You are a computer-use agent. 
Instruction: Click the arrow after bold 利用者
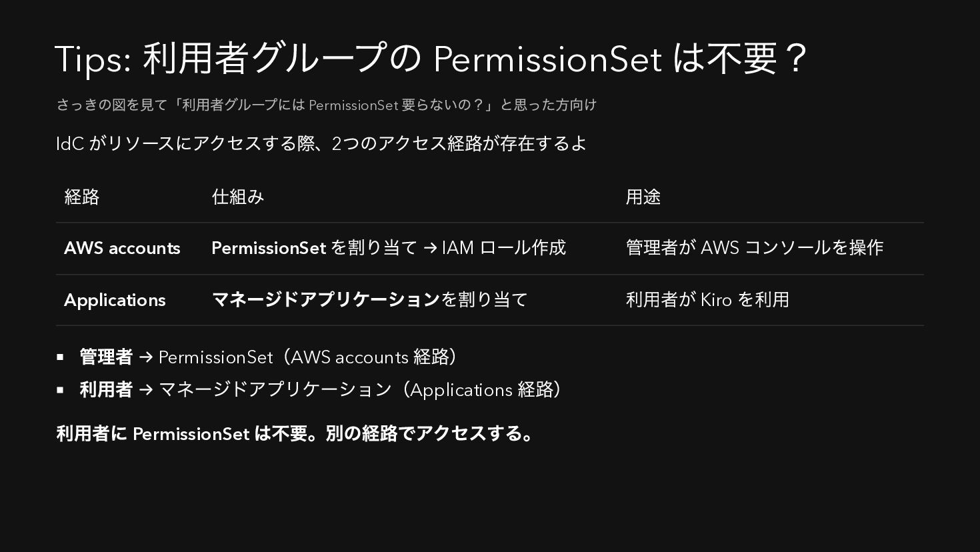(x=146, y=390)
